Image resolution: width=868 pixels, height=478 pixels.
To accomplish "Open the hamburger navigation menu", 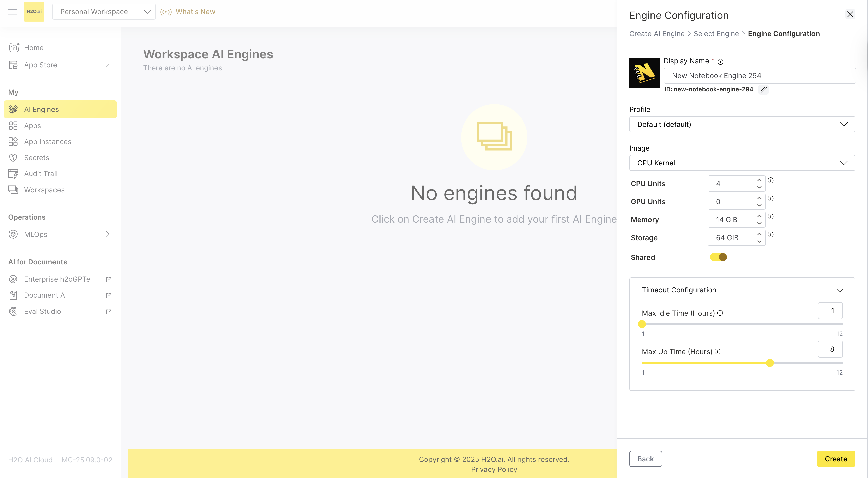I will (13, 12).
